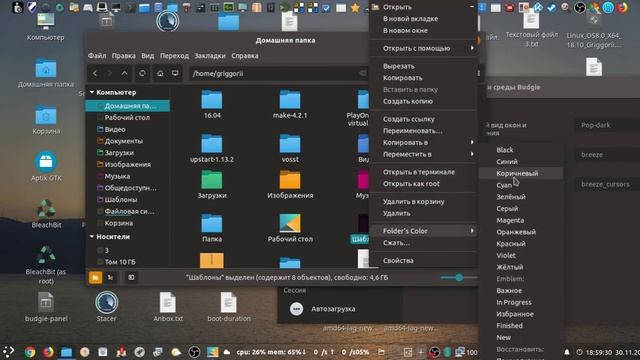This screenshot has width=640, height=360.
Task: Open the Файл menu
Action: 97,56
